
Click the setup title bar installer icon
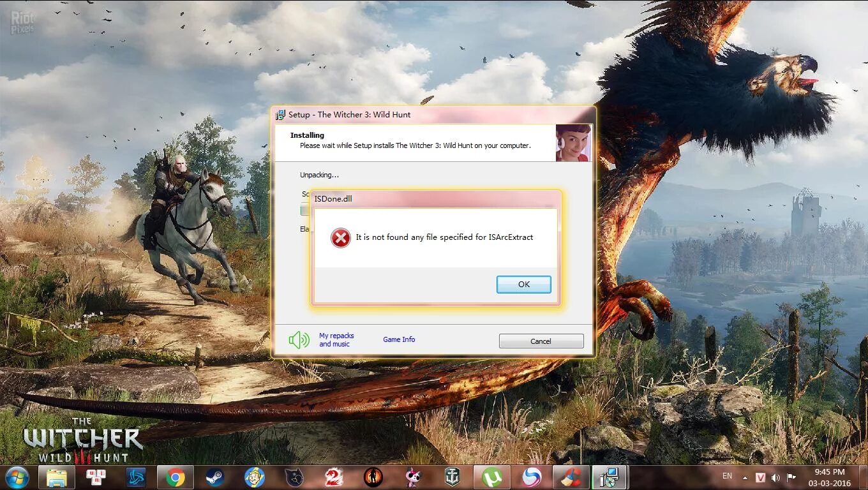pyautogui.click(x=280, y=115)
